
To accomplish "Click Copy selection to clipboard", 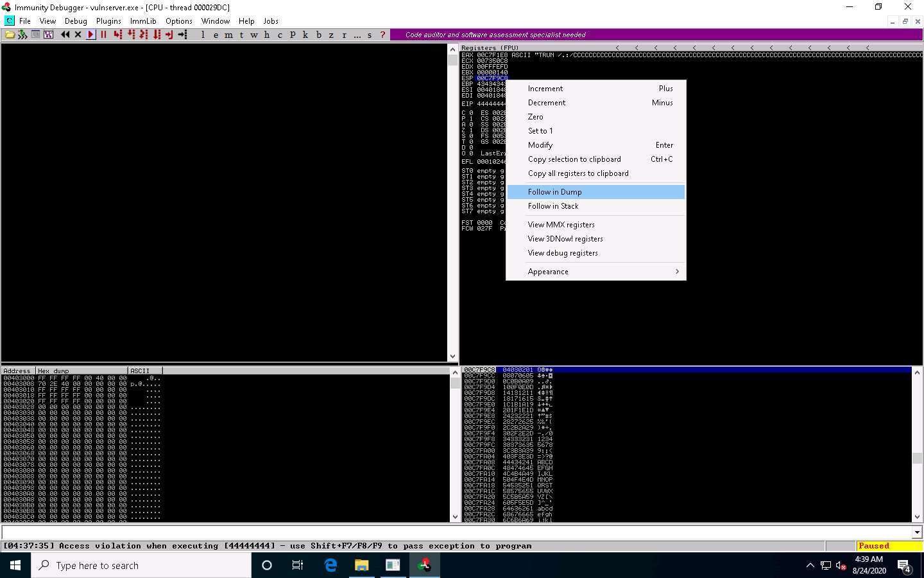I will pyautogui.click(x=596, y=159).
